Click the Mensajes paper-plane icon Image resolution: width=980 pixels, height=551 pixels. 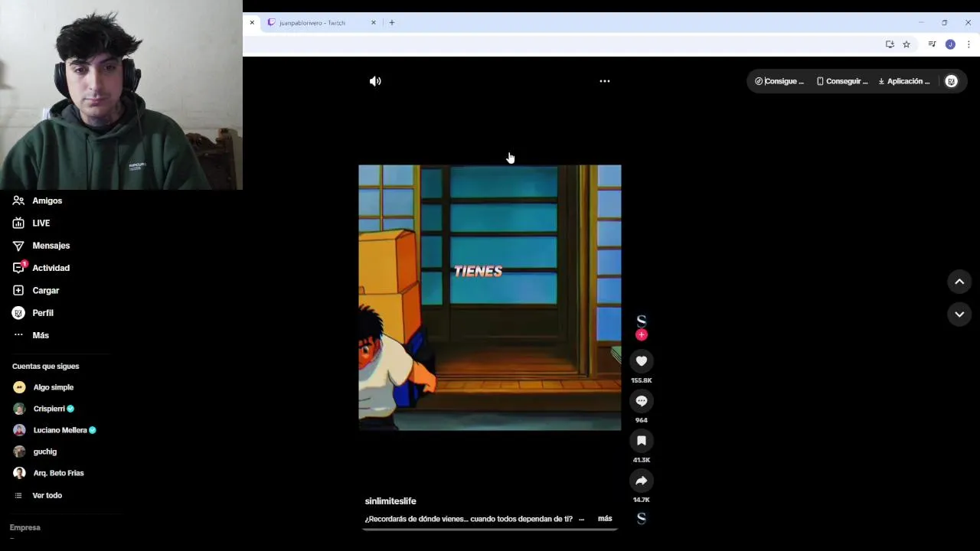pyautogui.click(x=18, y=246)
